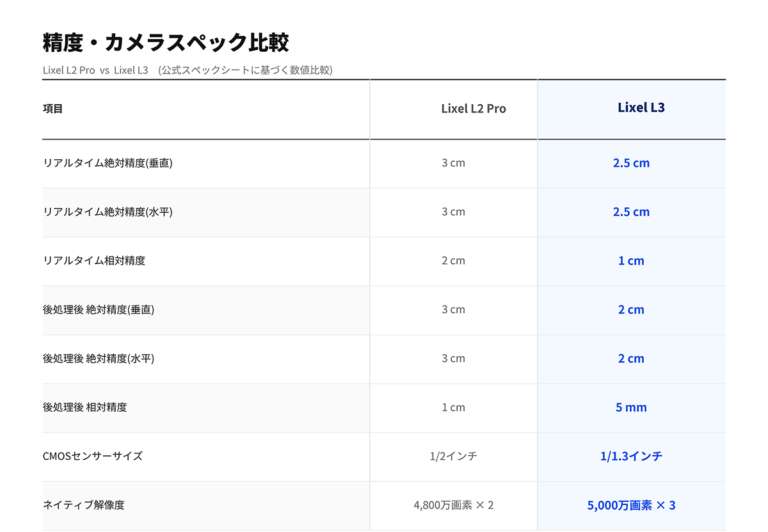The width and height of the screenshot is (768, 532).
Task: Select the 2 cm cell under Lixel L2 Pro
Action: pos(453,261)
